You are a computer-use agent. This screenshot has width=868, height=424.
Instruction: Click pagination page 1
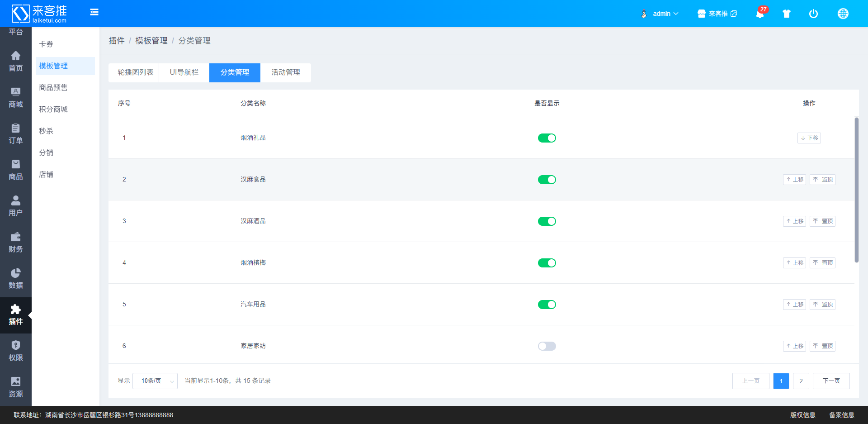[781, 381]
